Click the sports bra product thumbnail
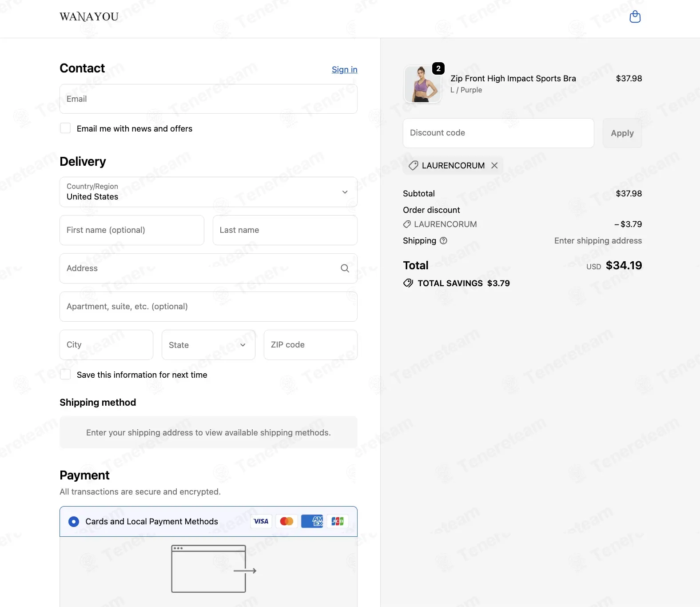The width and height of the screenshot is (700, 607). coord(422,84)
